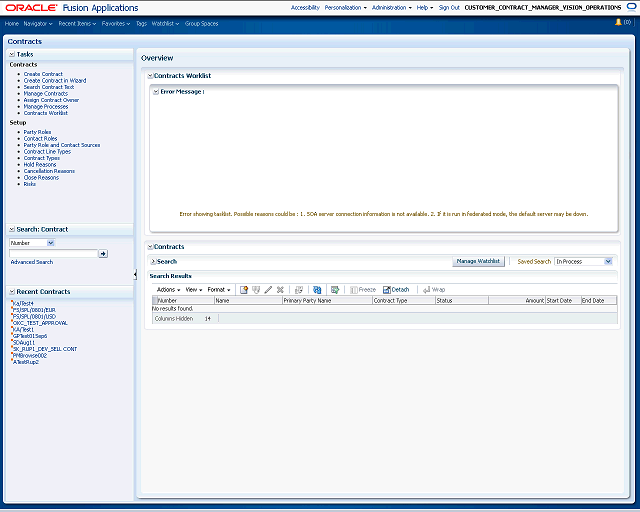Image resolution: width=640 pixels, height=512 pixels.
Task: Click the Export to Excel icon
Action: coord(335,290)
